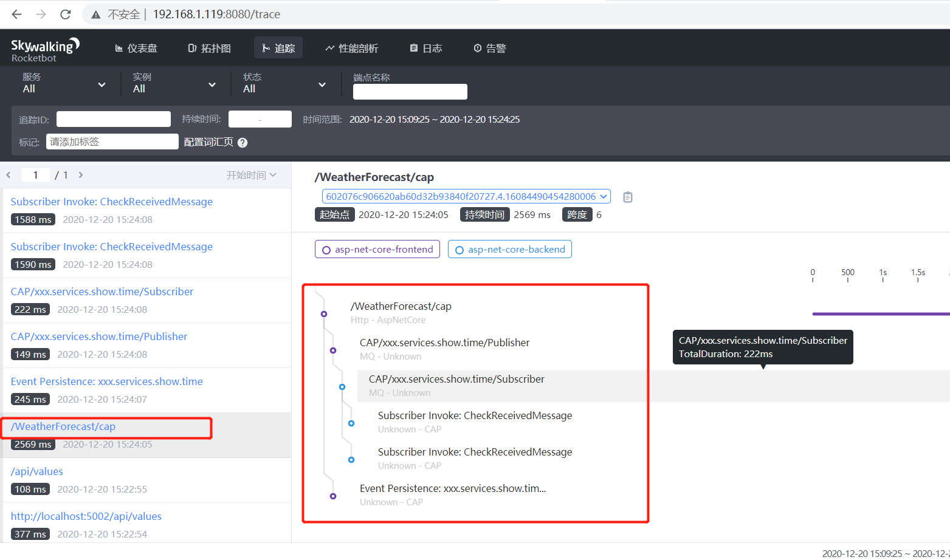Click the next page arrow in trace list
Viewport: 950px width, 560px height.
tap(81, 175)
